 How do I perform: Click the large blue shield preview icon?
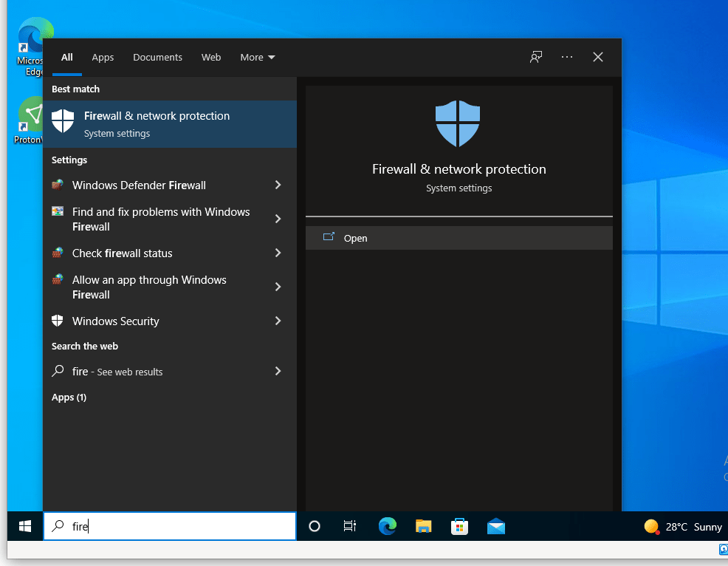[x=458, y=123]
